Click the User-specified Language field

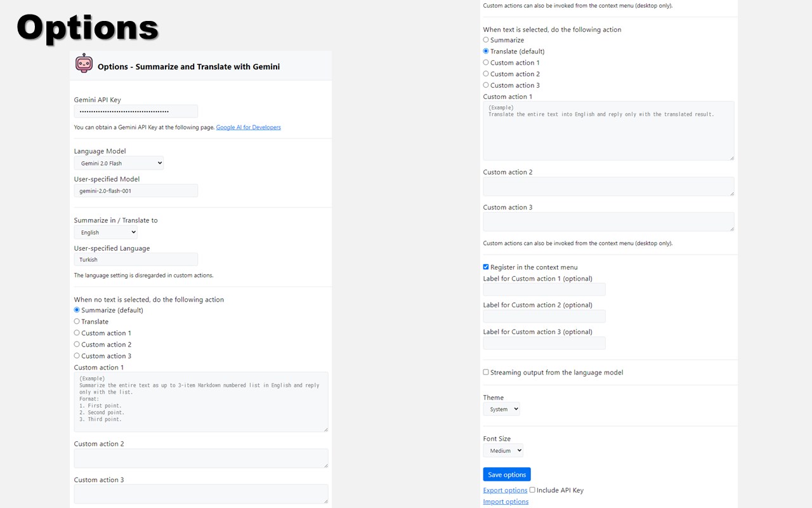point(136,259)
